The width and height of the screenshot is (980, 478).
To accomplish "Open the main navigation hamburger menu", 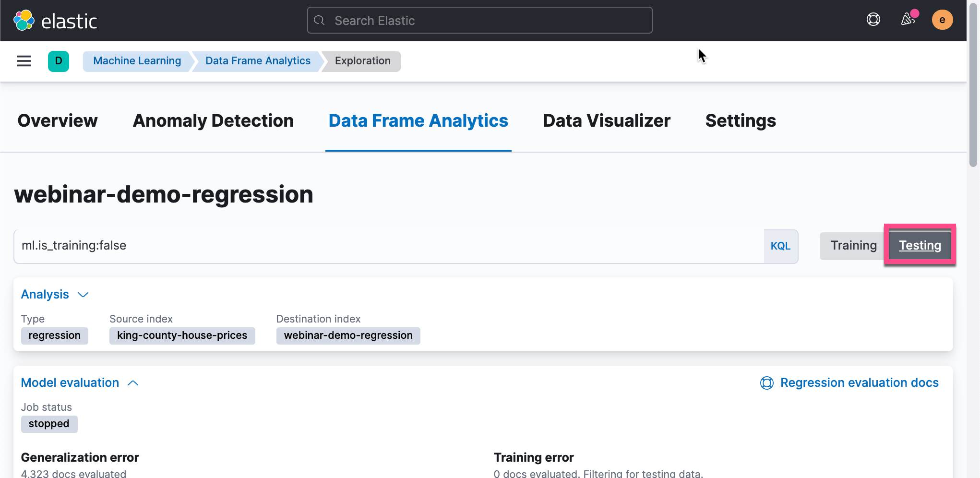I will coord(24,61).
